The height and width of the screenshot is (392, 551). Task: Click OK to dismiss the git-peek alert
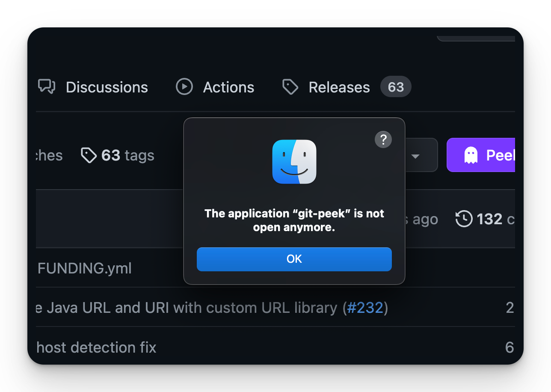[294, 259]
